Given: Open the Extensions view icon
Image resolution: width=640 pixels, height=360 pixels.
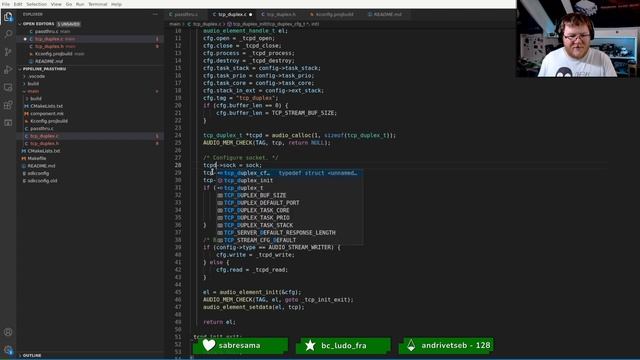Looking at the screenshot, I should point(8,105).
